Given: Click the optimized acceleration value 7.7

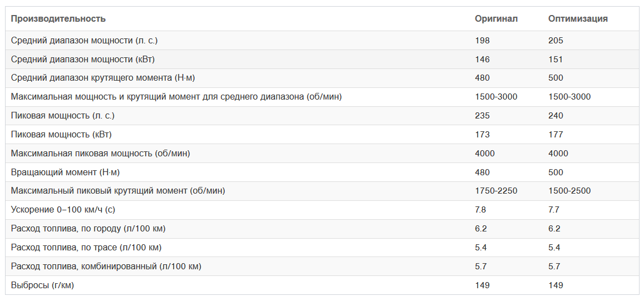Looking at the screenshot, I should pyautogui.click(x=554, y=210).
